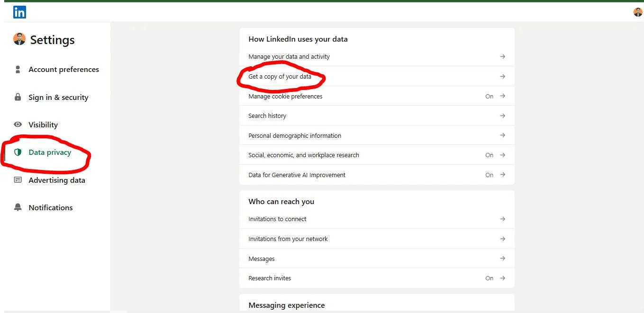The height and width of the screenshot is (313, 644).
Task: Open Data for Generative AI Improvement
Action: [x=377, y=175]
